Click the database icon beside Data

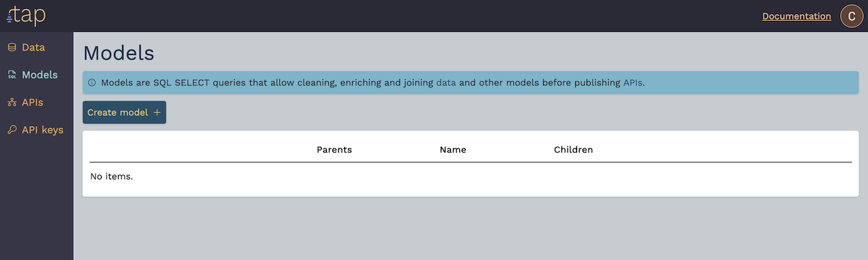click(12, 47)
